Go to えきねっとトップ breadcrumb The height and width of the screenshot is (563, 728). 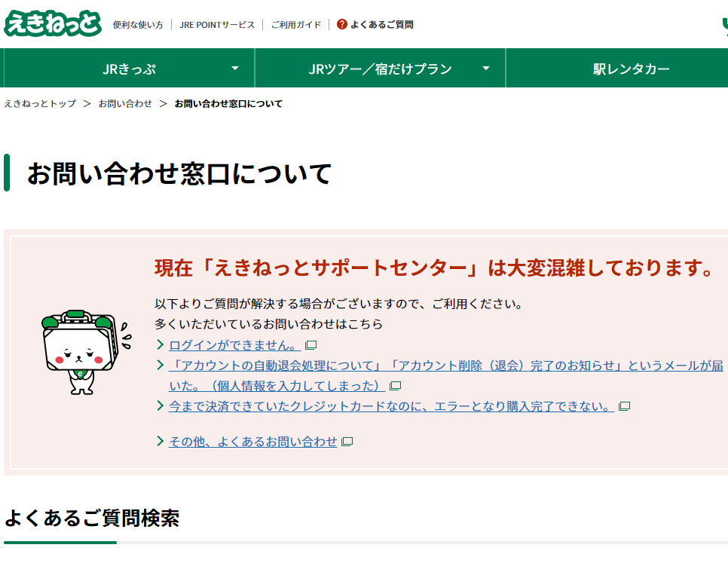pos(40,103)
